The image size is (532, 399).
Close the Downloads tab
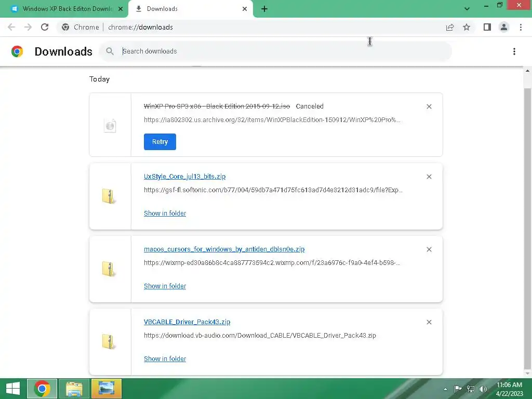(245, 9)
